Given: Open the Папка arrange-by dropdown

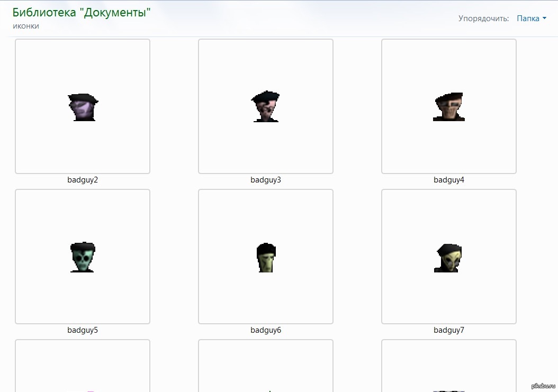Looking at the screenshot, I should (528, 19).
